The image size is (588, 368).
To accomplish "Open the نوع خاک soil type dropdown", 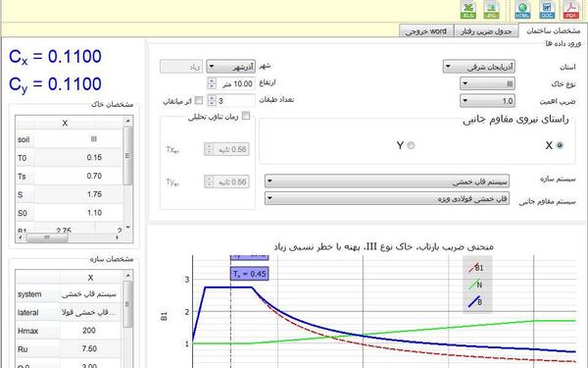I will (x=487, y=83).
